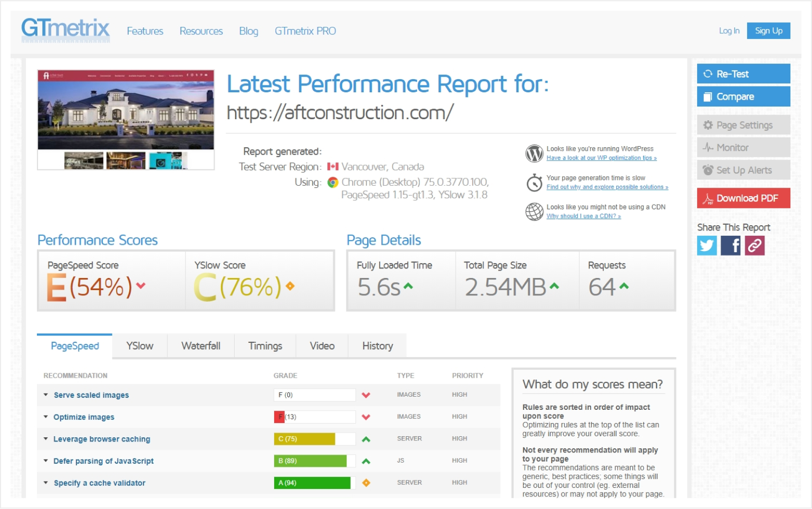Click the F (0) grade bar
Screen dimensions: 812x509
click(315, 395)
